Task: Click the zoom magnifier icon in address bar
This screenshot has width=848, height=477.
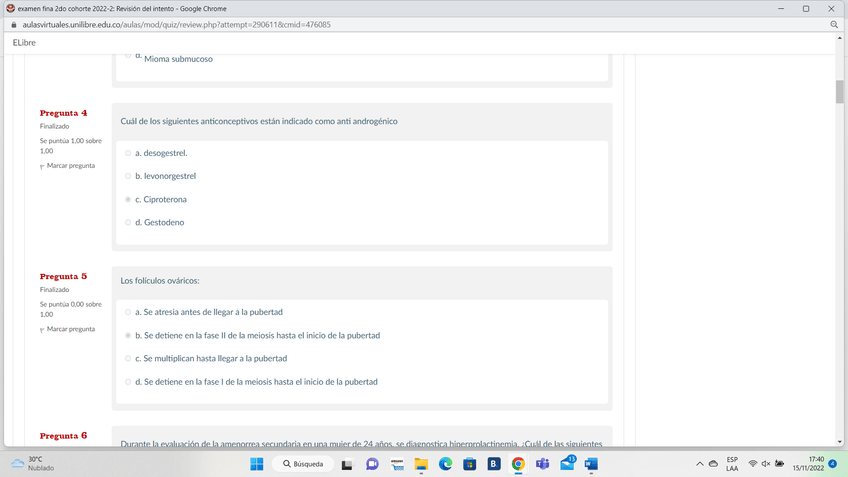Action: 834,25
